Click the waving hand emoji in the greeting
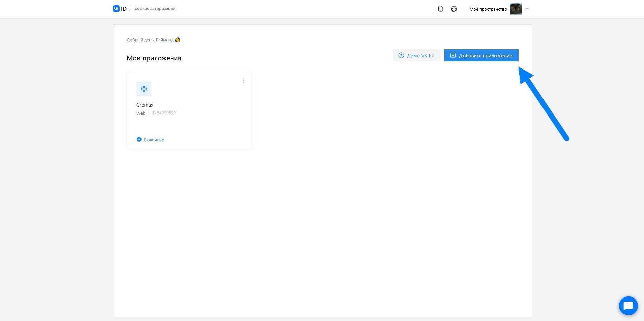 point(178,40)
